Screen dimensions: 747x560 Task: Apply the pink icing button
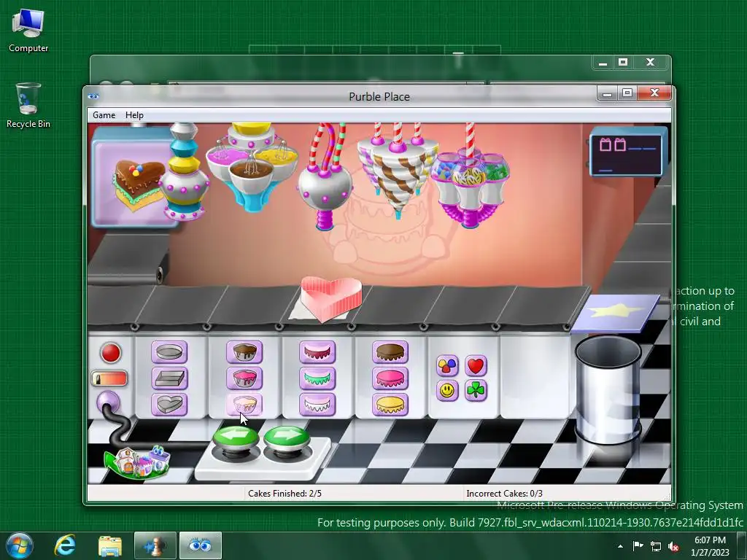pyautogui.click(x=390, y=378)
